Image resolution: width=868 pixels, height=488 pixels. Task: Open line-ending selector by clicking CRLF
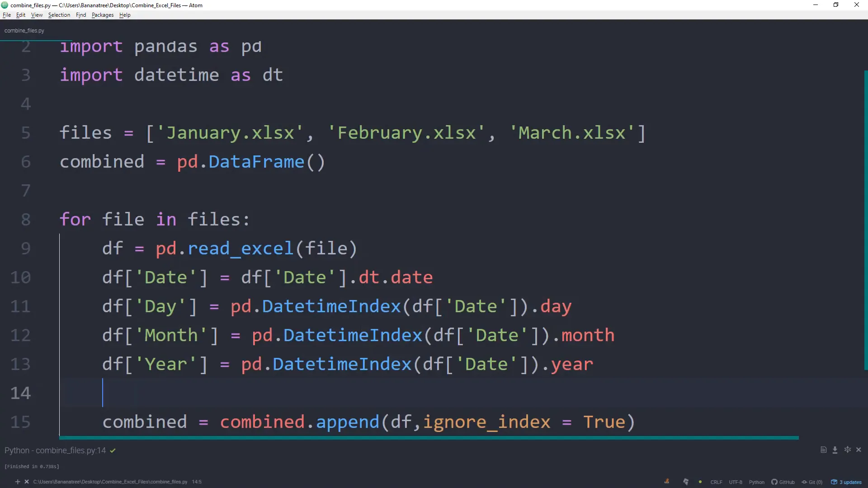point(717,482)
